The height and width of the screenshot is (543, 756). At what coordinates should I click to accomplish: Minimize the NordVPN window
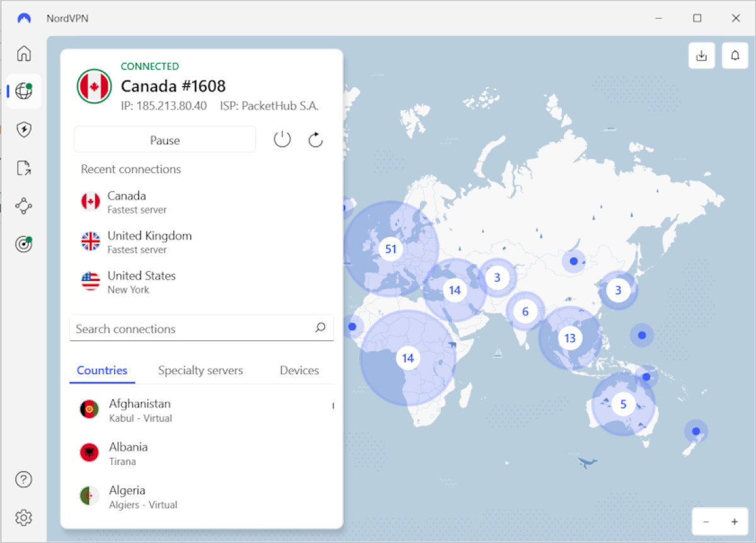tap(659, 18)
